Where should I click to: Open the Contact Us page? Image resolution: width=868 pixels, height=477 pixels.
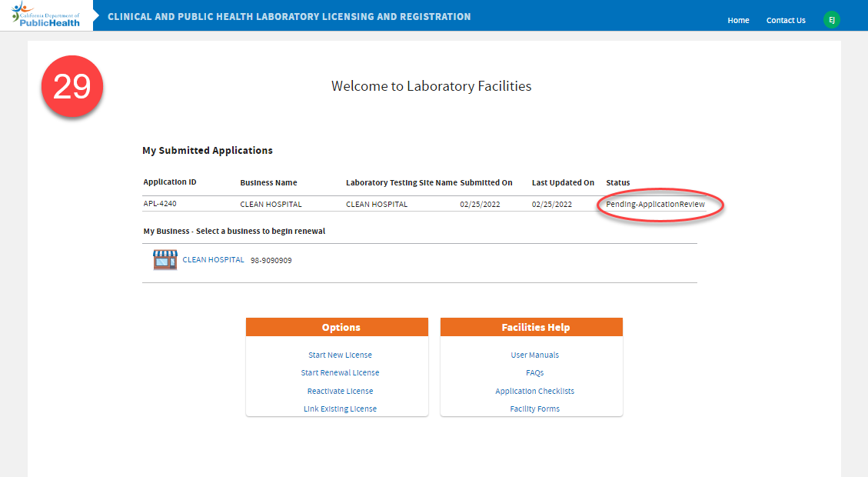coord(786,21)
